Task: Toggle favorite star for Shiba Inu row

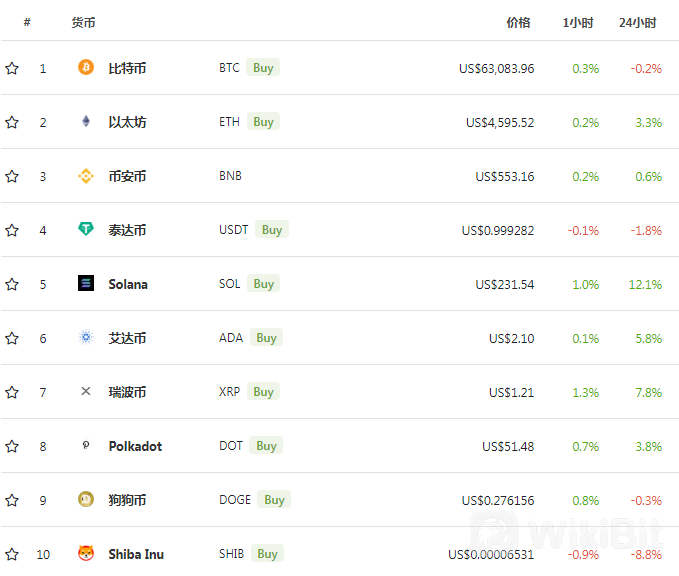Action: tap(12, 554)
